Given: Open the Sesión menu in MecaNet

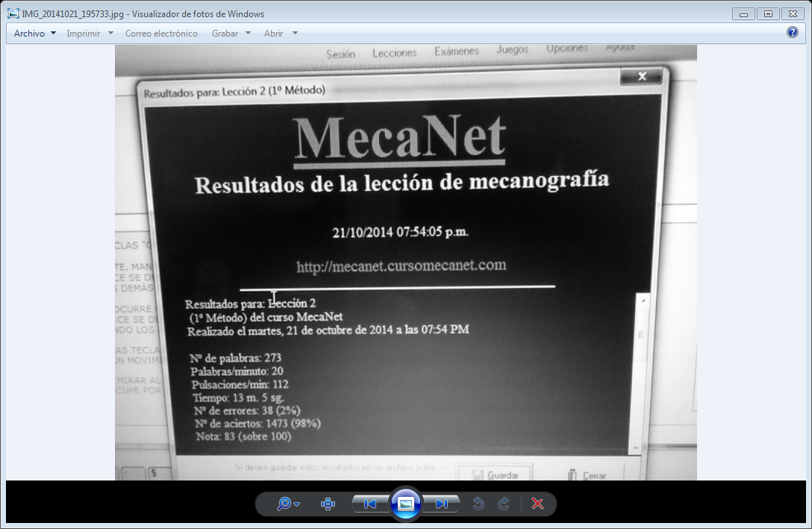Looking at the screenshot, I should click(340, 53).
